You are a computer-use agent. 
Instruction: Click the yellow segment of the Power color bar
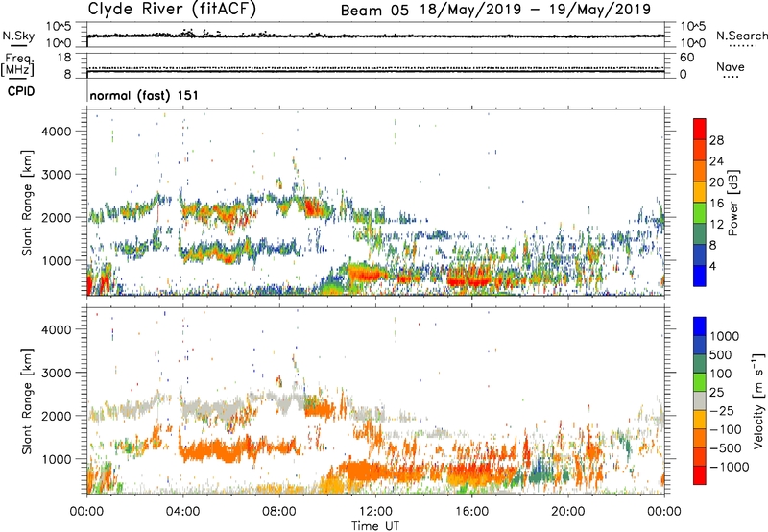(x=700, y=191)
